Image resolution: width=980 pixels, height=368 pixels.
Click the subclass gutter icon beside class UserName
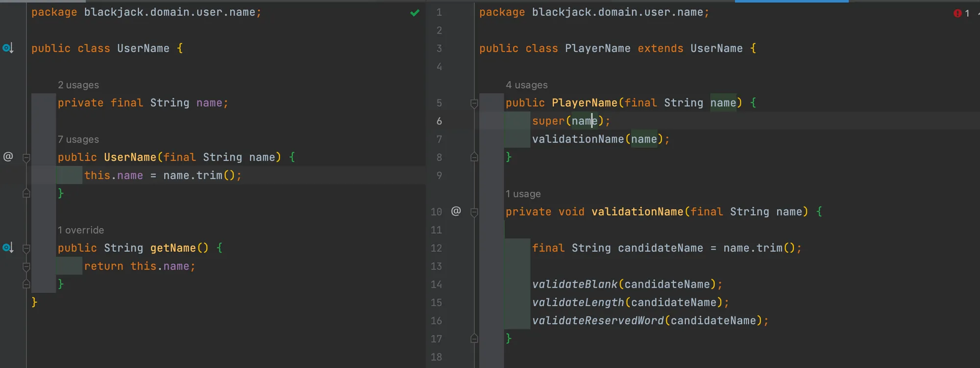[8, 48]
